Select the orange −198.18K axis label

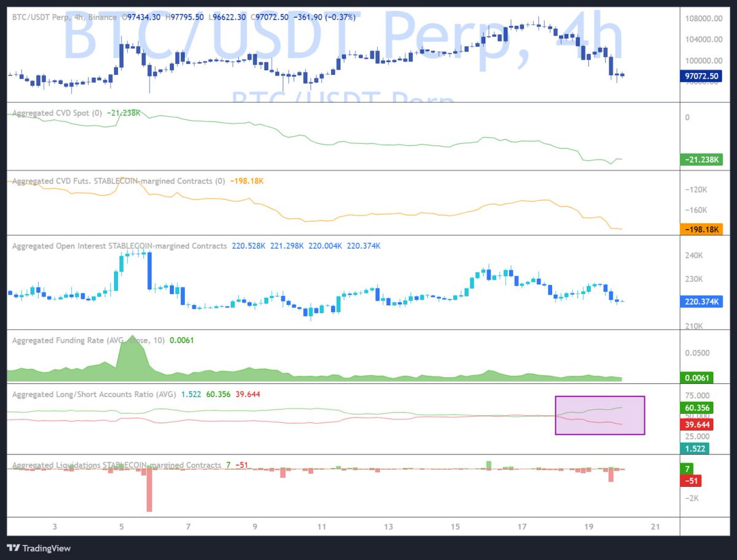click(x=701, y=229)
